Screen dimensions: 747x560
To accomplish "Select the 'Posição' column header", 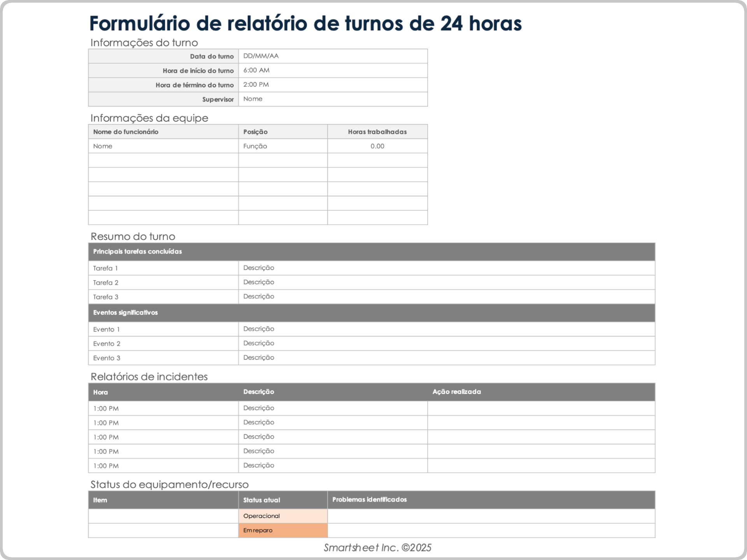I will click(x=283, y=132).
